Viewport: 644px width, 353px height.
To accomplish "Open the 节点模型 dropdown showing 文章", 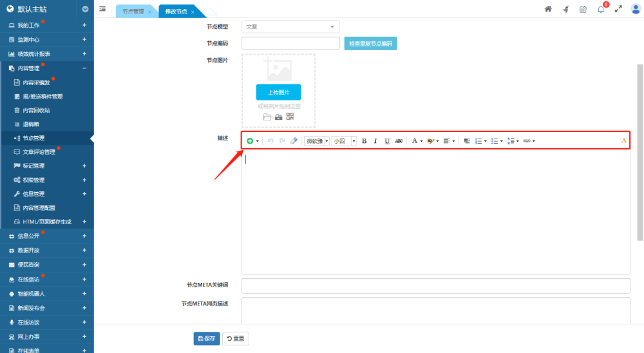I will click(290, 27).
